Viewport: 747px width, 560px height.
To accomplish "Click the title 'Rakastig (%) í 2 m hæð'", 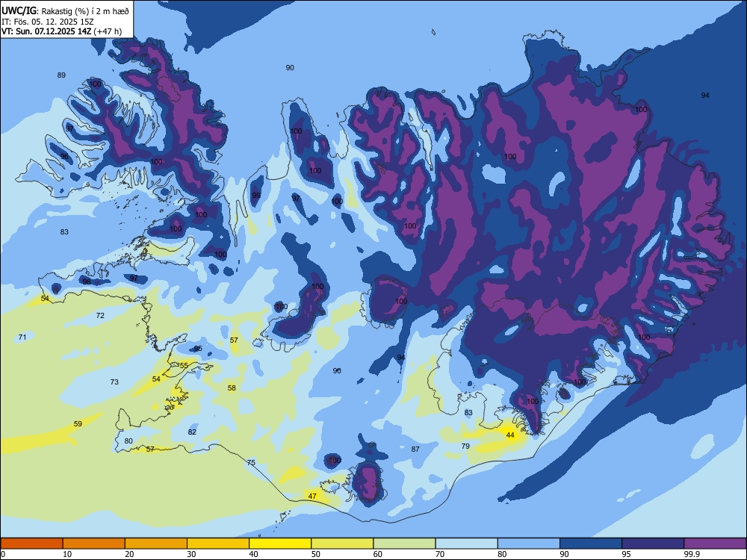I will click(85, 11).
